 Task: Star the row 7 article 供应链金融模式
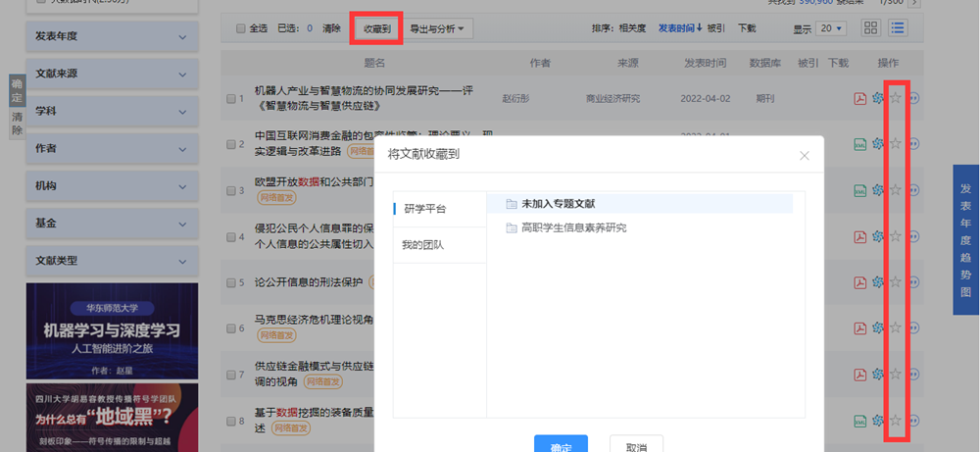tap(895, 375)
